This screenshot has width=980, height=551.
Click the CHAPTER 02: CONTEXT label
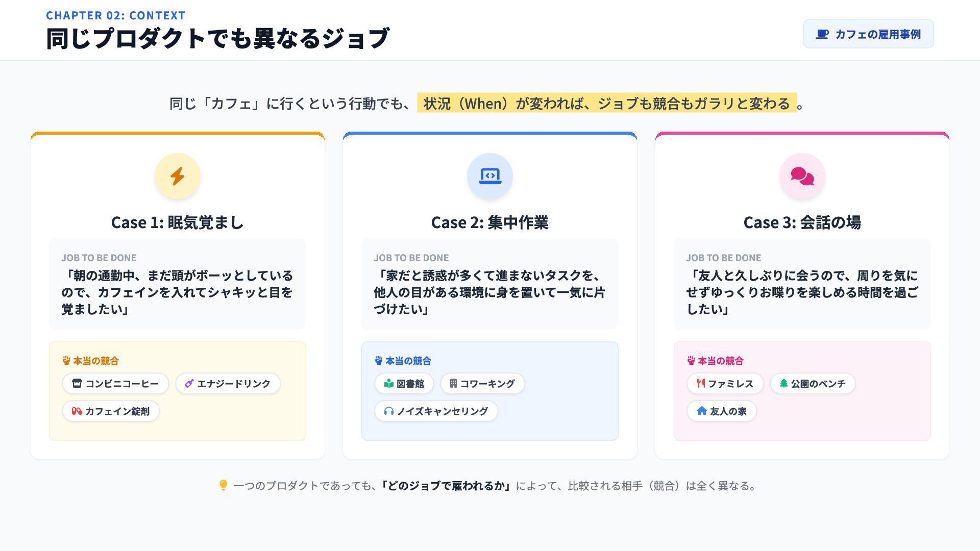coord(116,15)
